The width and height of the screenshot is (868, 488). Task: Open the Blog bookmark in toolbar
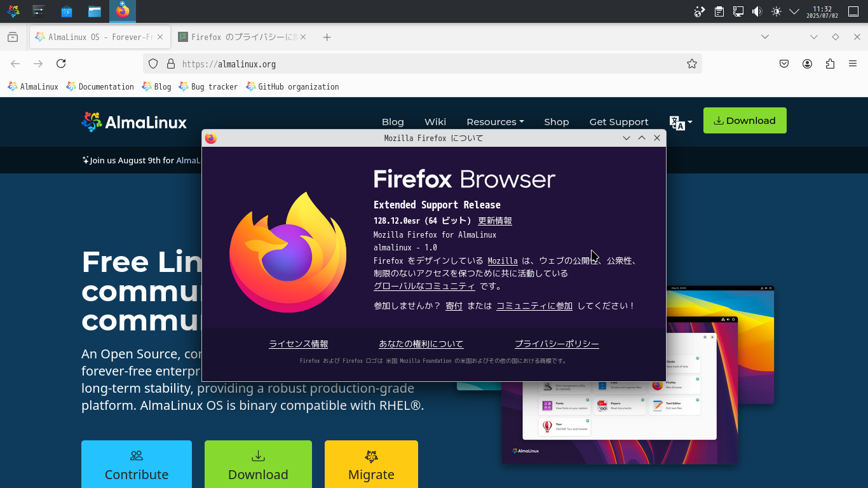click(157, 86)
